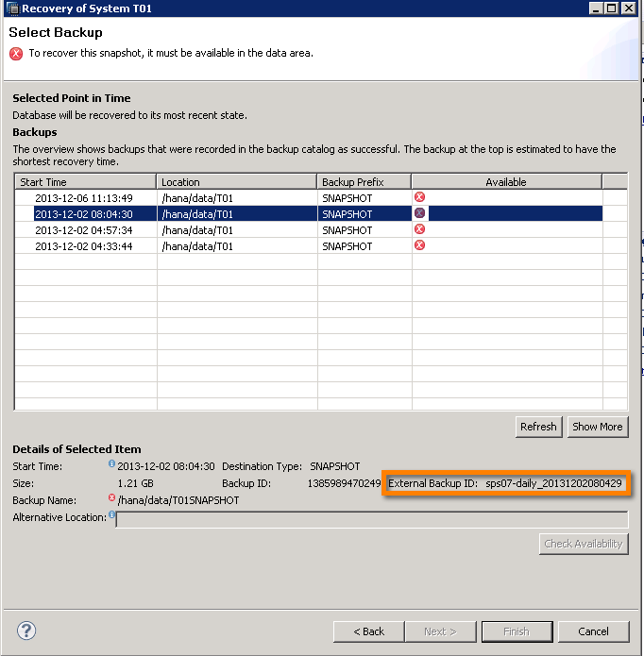Go back with the Back button
The image size is (644, 656).
click(368, 631)
